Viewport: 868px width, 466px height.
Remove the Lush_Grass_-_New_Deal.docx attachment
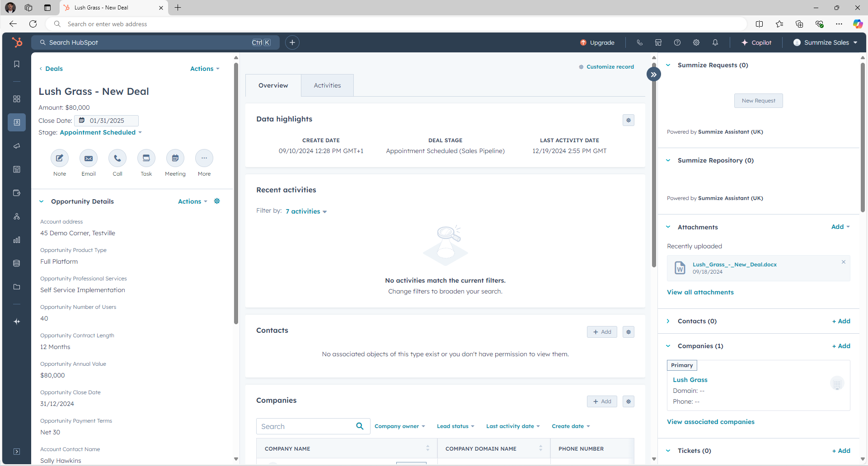coord(844,262)
